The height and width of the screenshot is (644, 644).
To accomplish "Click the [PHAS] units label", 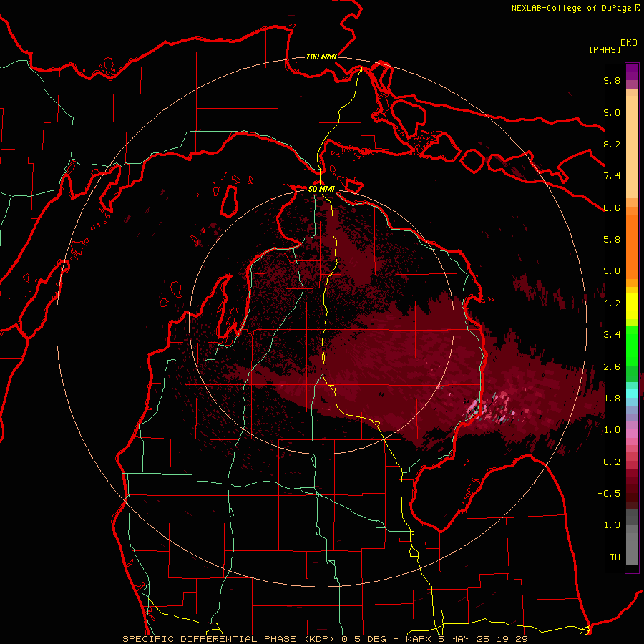I will pos(605,49).
